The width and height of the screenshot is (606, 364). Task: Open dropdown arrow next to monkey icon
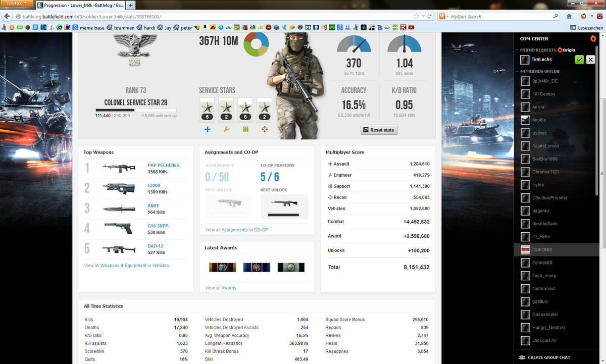point(591,17)
